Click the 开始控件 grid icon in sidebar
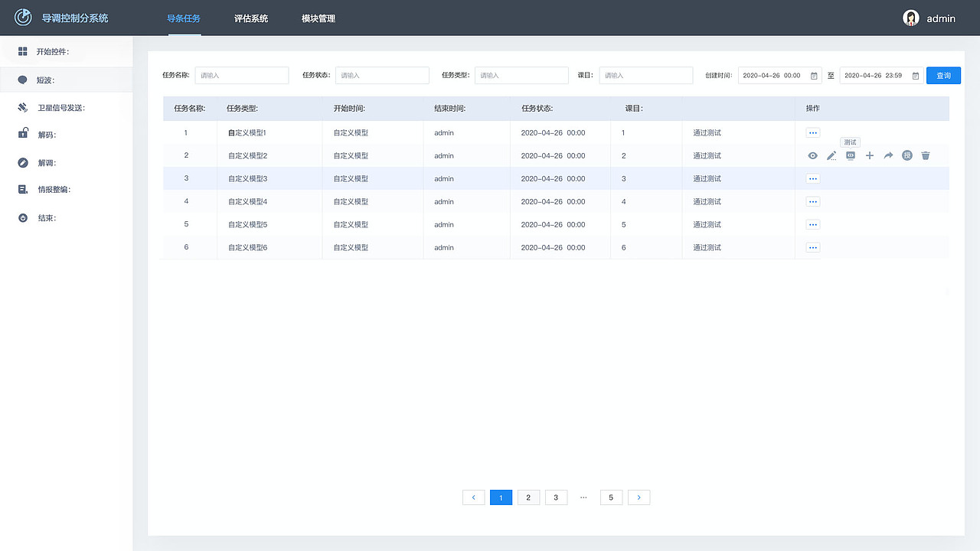The height and width of the screenshot is (551, 980). 23,51
